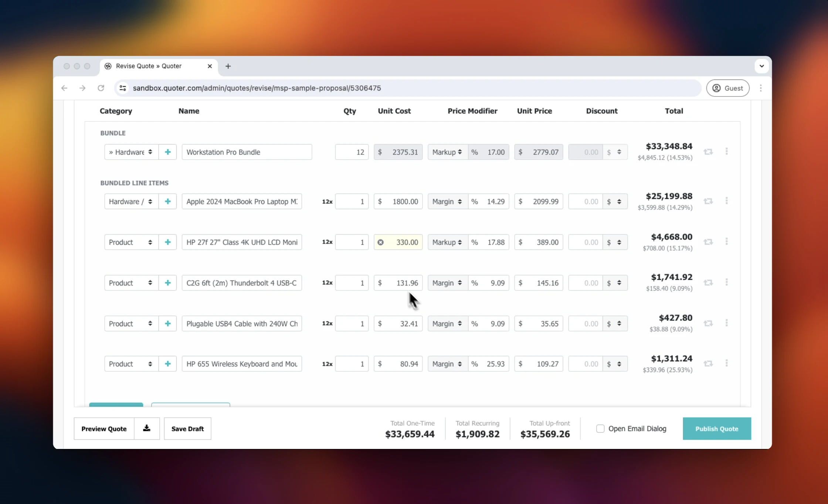Click the recurring icon on the Workstation Pro Bundle row
This screenshot has width=828, height=504.
(709, 151)
